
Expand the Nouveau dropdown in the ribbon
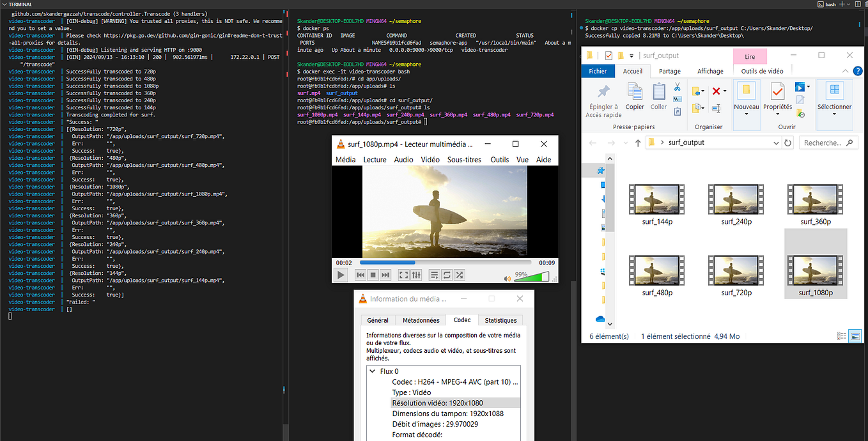(x=747, y=113)
